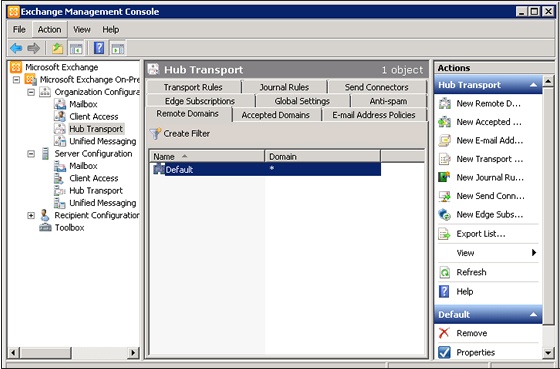This screenshot has height=369, width=560.
Task: Click the New Edge Subscription action icon
Action: 444,215
